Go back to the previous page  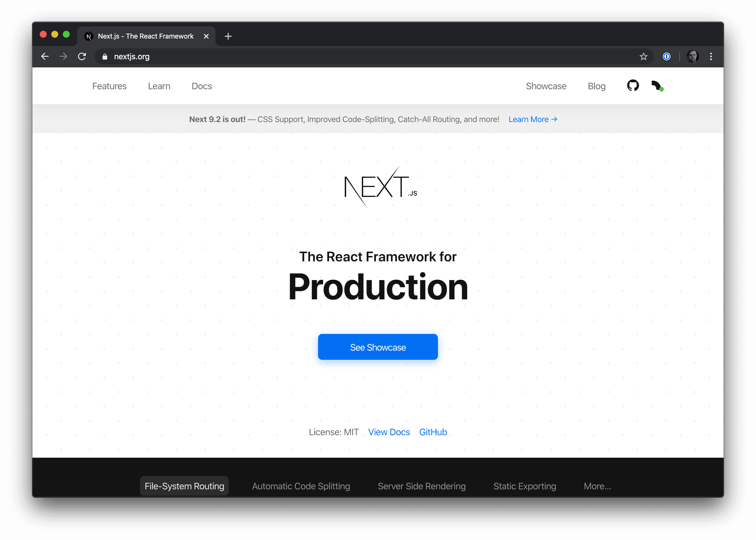click(45, 56)
